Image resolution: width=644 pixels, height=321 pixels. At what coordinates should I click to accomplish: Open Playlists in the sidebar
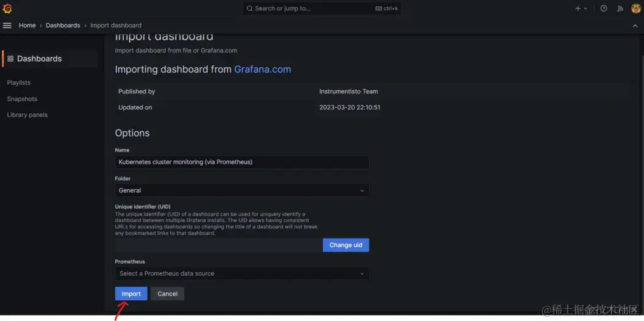tap(19, 82)
